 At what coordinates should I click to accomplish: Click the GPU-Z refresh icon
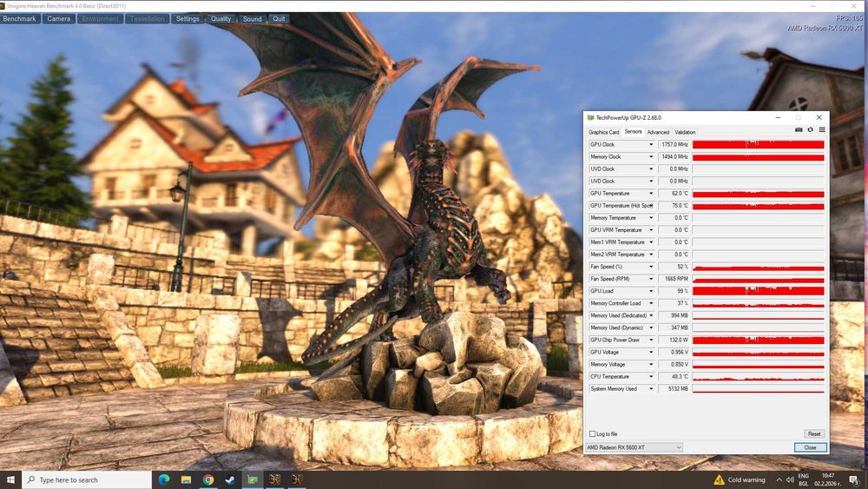pyautogui.click(x=810, y=130)
